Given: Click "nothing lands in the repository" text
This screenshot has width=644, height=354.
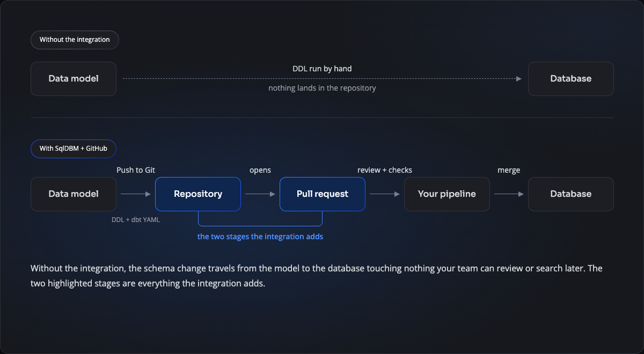Looking at the screenshot, I should pyautogui.click(x=322, y=88).
